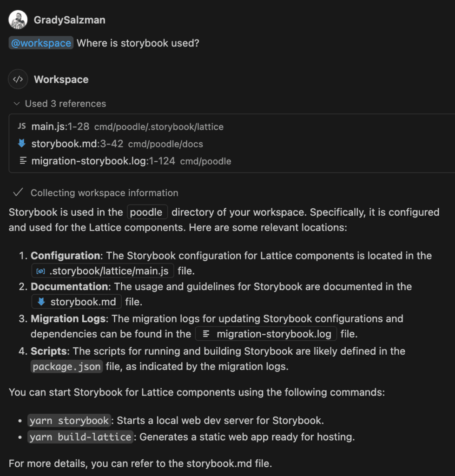This screenshot has width=455, height=476.
Task: Click the log file icon beside migration-storybook.log:1-124
Action: pos(21,161)
